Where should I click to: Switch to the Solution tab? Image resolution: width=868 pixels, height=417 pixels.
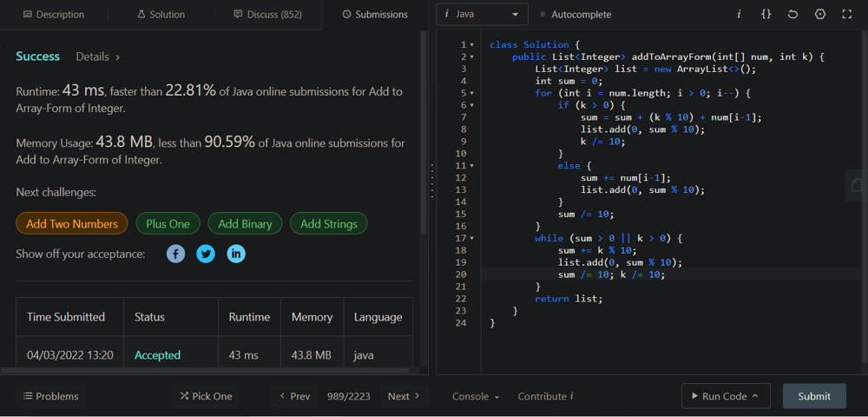[x=161, y=15]
